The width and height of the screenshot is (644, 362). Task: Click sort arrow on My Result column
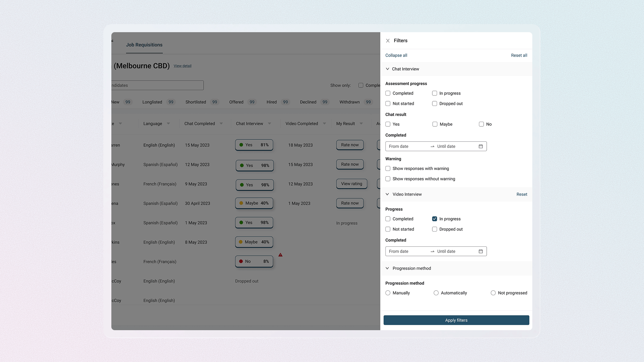(x=361, y=124)
